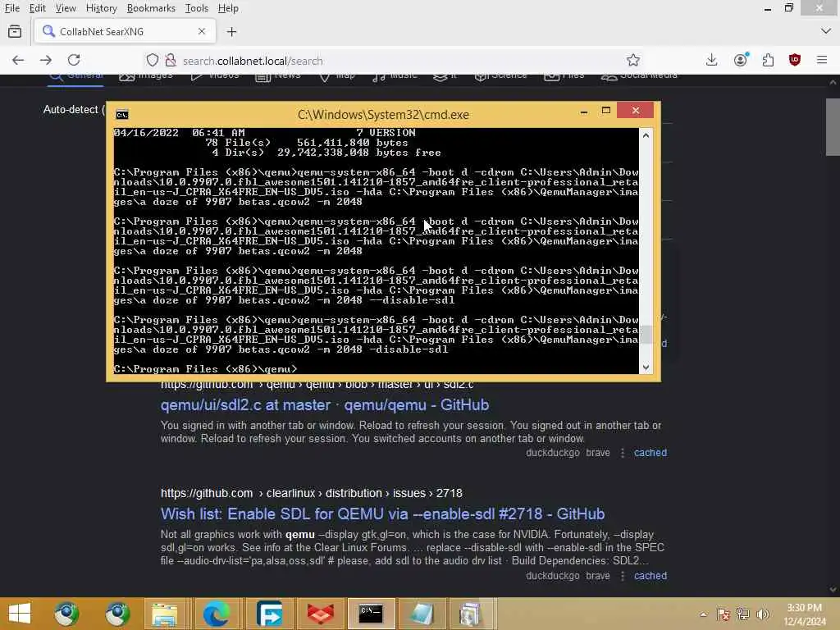Click the cmd window scrollbar thumb

click(646, 335)
